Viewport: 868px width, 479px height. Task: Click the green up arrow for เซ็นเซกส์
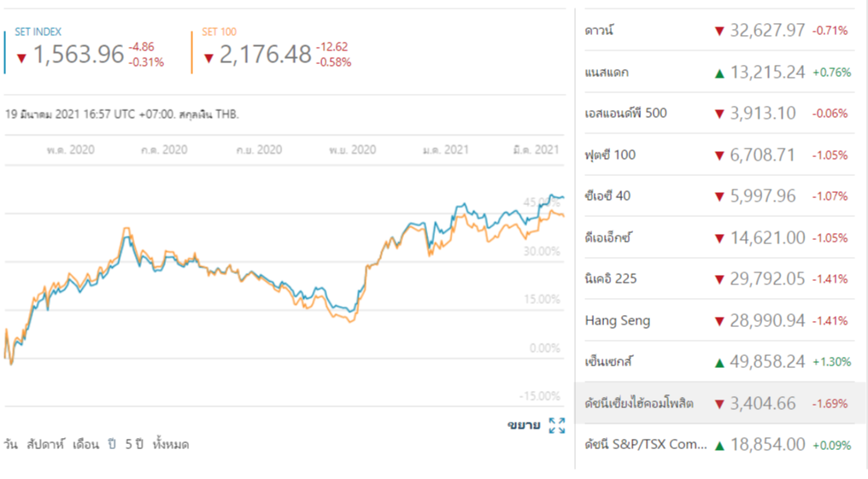coord(719,362)
